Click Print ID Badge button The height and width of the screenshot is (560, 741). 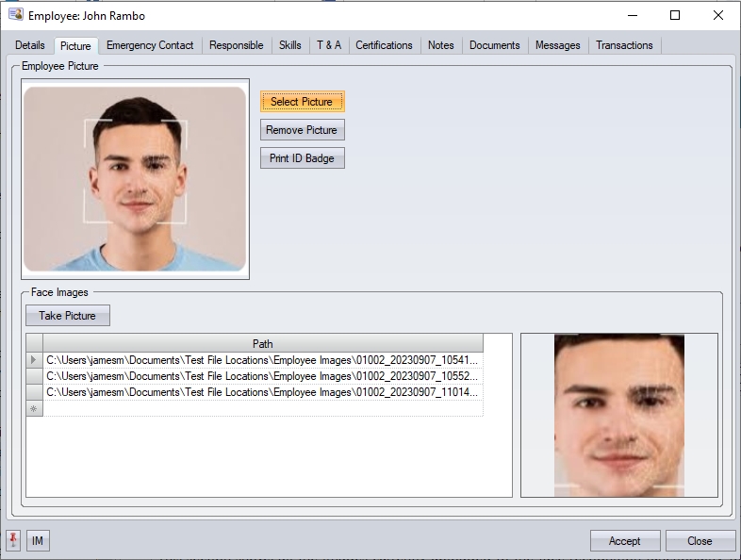coord(303,158)
